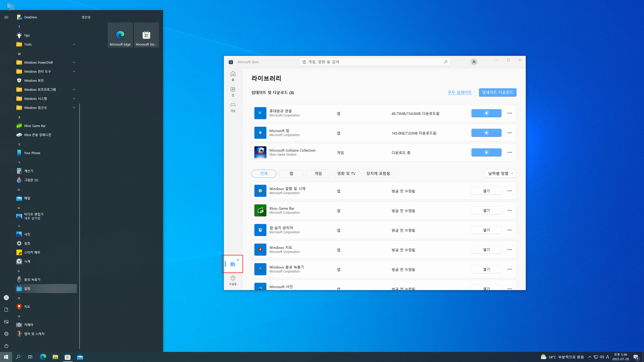The height and width of the screenshot is (362, 644).
Task: Click the user profile icon in Store
Action: click(474, 62)
